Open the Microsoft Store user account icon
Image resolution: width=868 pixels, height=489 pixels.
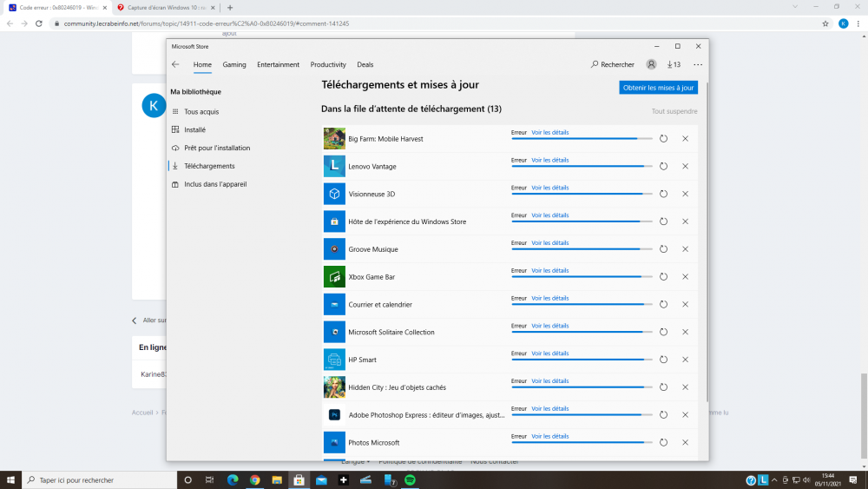click(x=652, y=64)
